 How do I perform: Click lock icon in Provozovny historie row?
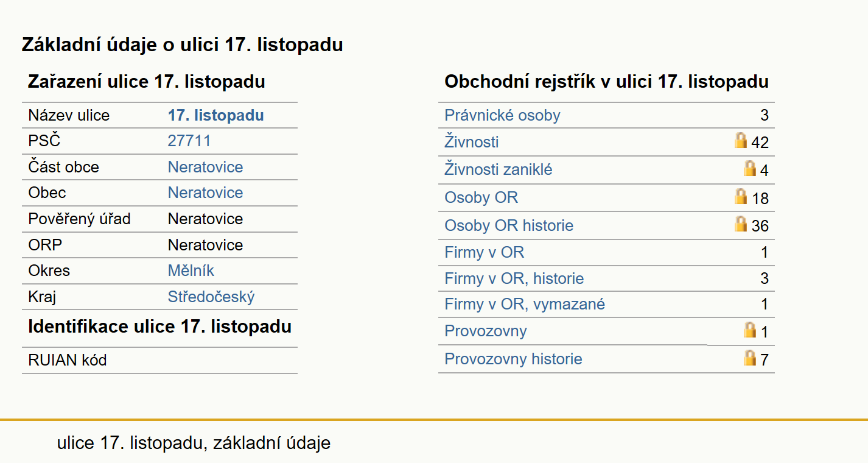click(750, 357)
